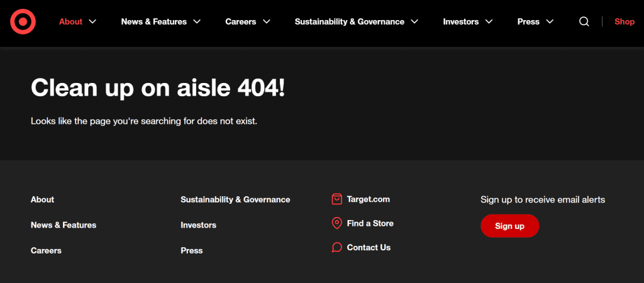Screen dimensions: 644x283
Task: Expand the News & Features chevron
Action: (197, 21)
